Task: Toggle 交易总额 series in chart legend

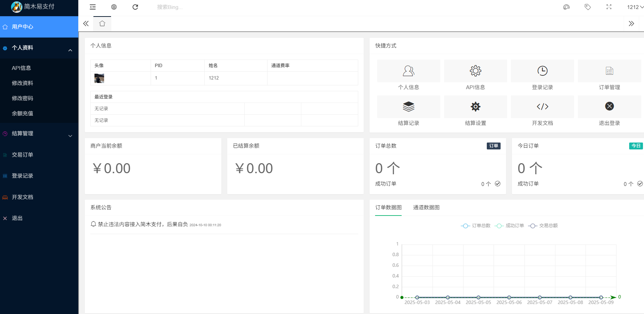Action: tap(543, 226)
